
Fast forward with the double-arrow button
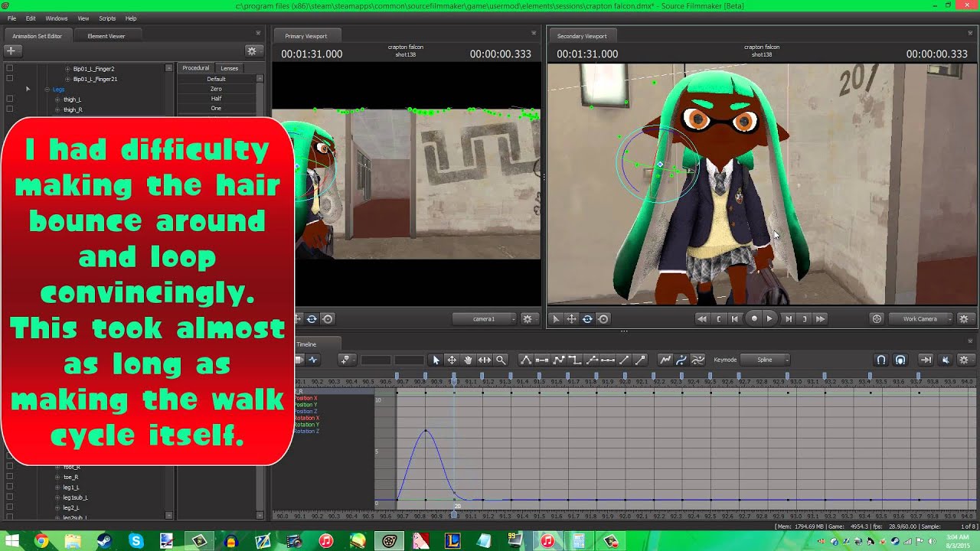pyautogui.click(x=820, y=319)
